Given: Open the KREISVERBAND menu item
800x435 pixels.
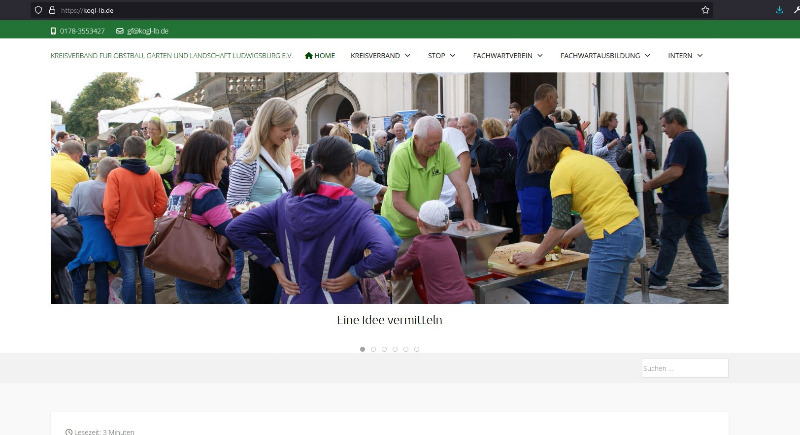Looking at the screenshot, I should [x=375, y=56].
